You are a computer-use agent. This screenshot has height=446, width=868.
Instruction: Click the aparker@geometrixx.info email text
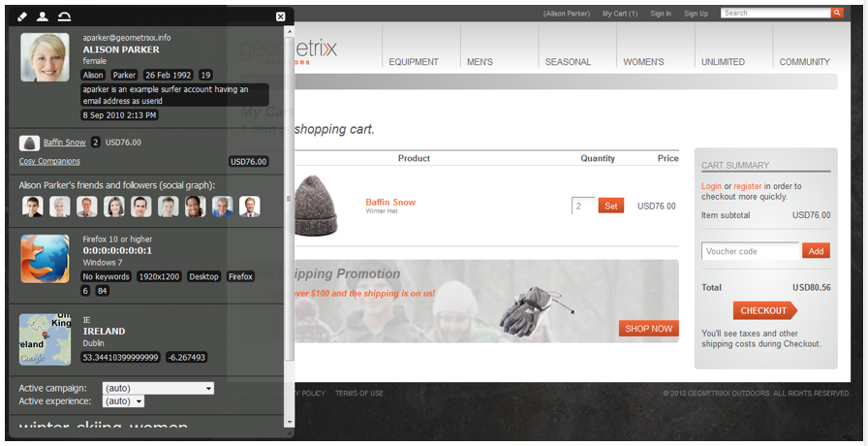coord(127,38)
